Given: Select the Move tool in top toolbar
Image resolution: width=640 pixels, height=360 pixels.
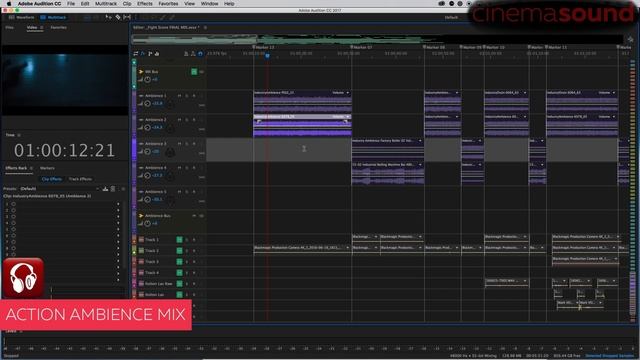Looking at the screenshot, I should click(x=109, y=18).
